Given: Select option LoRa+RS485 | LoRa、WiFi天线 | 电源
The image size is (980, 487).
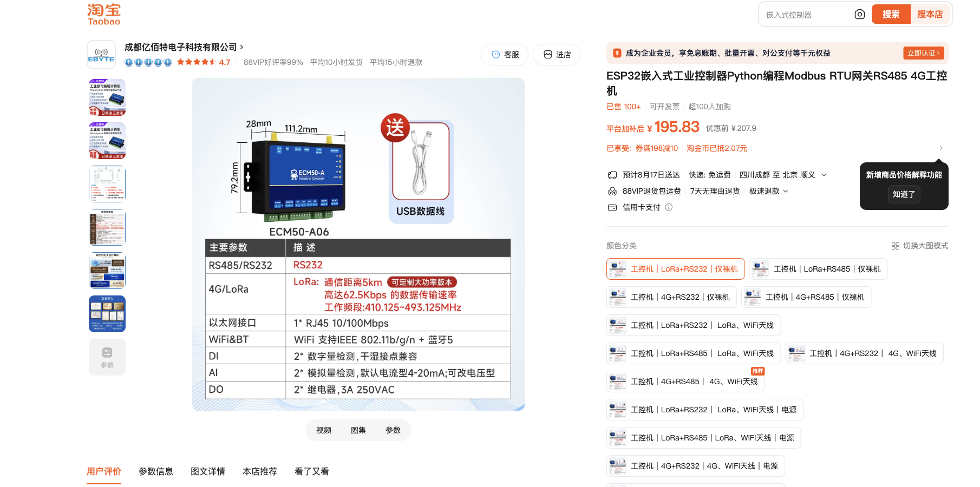Looking at the screenshot, I should coord(703,438).
